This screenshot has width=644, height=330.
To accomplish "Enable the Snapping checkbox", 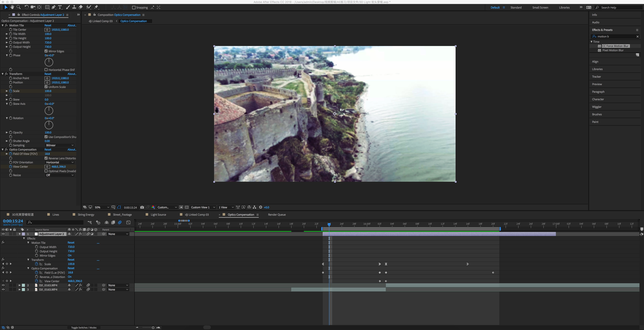I will [134, 8].
